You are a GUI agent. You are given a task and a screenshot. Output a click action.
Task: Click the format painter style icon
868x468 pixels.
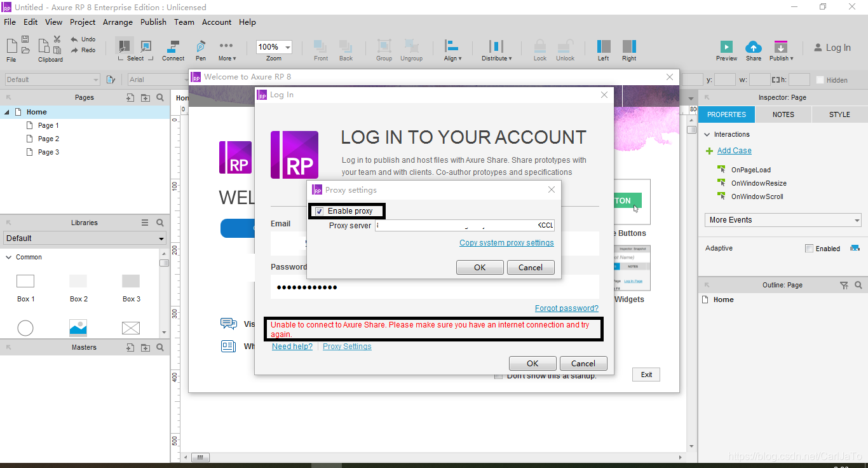(x=111, y=79)
